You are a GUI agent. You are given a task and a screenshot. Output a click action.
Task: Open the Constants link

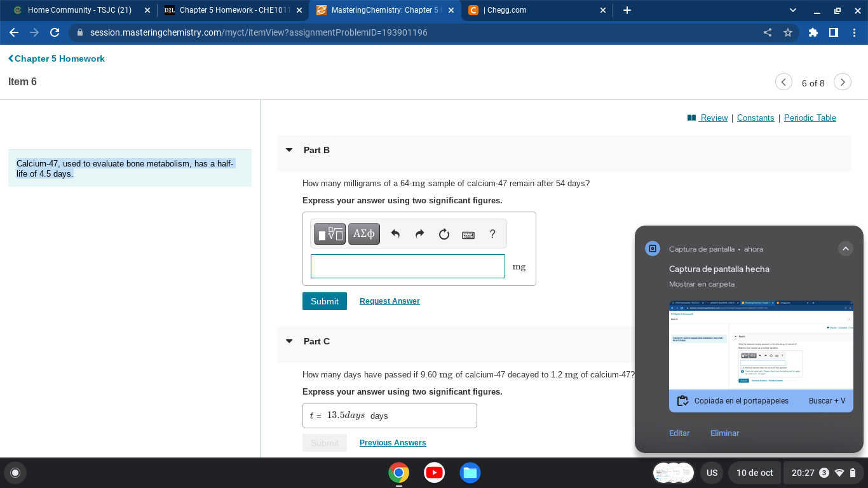756,118
